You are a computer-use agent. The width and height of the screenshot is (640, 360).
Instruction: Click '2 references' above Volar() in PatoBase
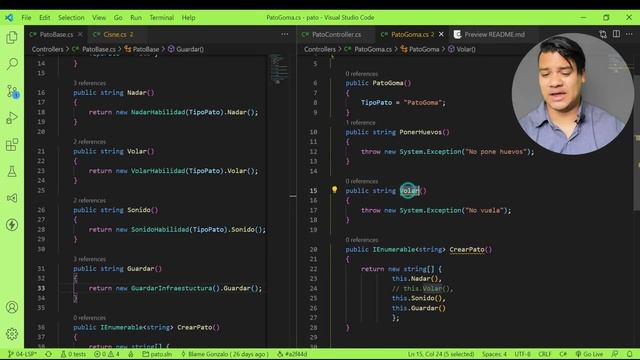click(x=89, y=142)
